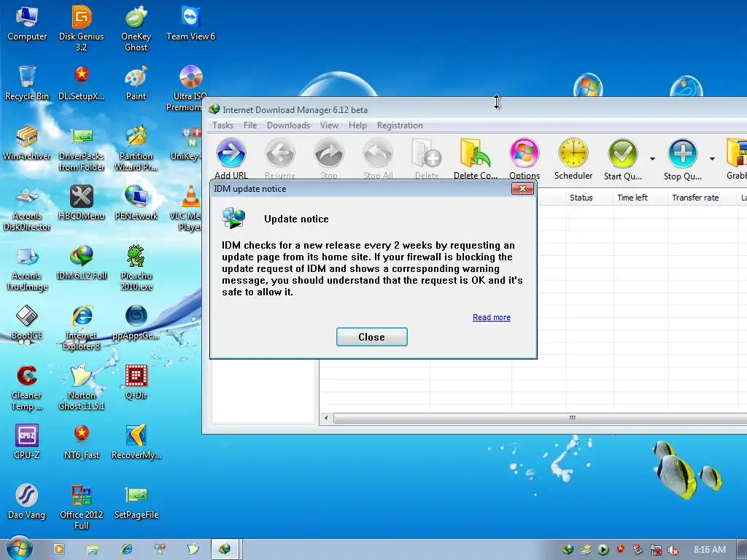Click the Stop Queue plus icon
Viewport: 747px width, 560px height.
(682, 153)
